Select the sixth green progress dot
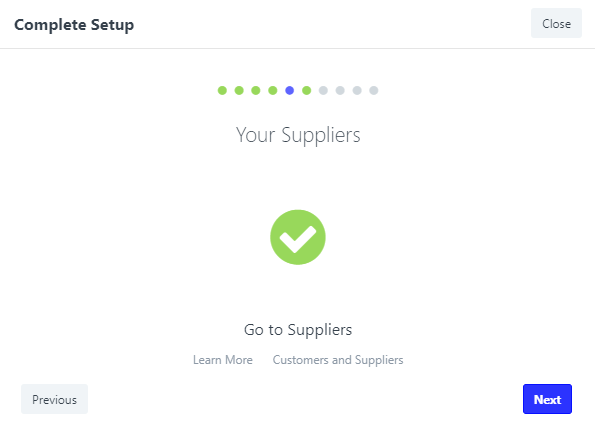Image resolution: width=595 pixels, height=428 pixels. tap(307, 90)
